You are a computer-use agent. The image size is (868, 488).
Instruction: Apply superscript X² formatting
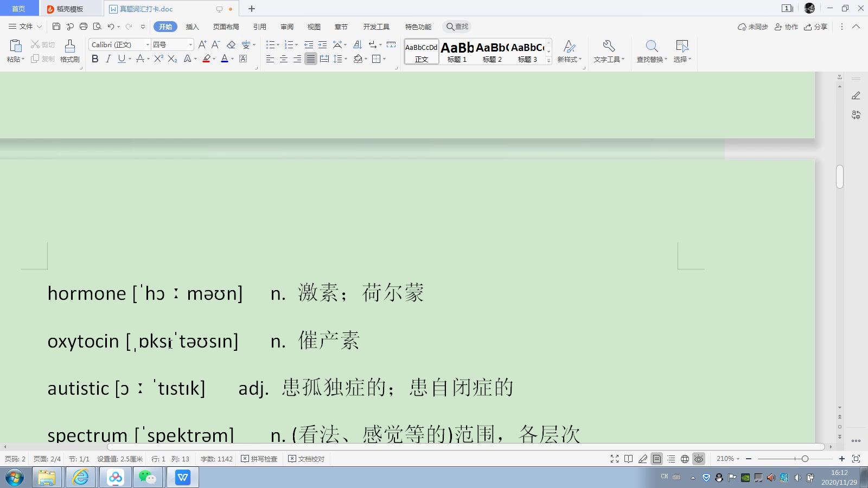click(158, 59)
